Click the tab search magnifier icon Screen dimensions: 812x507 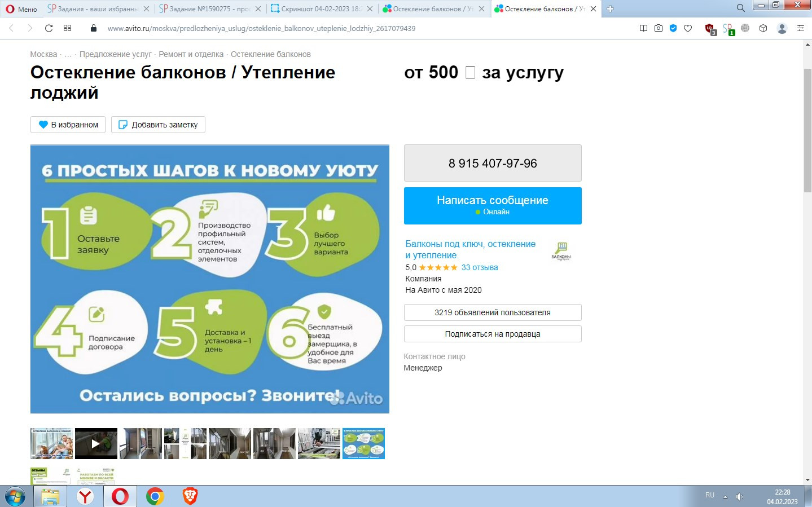pos(741,8)
